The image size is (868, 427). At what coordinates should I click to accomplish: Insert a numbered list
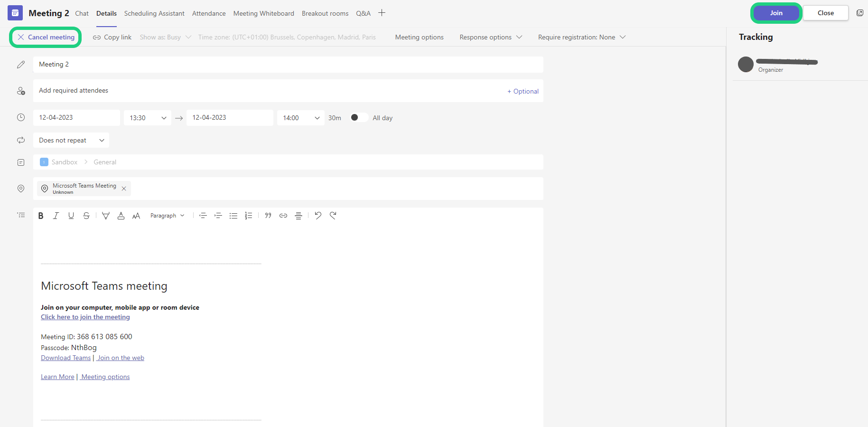tap(248, 216)
